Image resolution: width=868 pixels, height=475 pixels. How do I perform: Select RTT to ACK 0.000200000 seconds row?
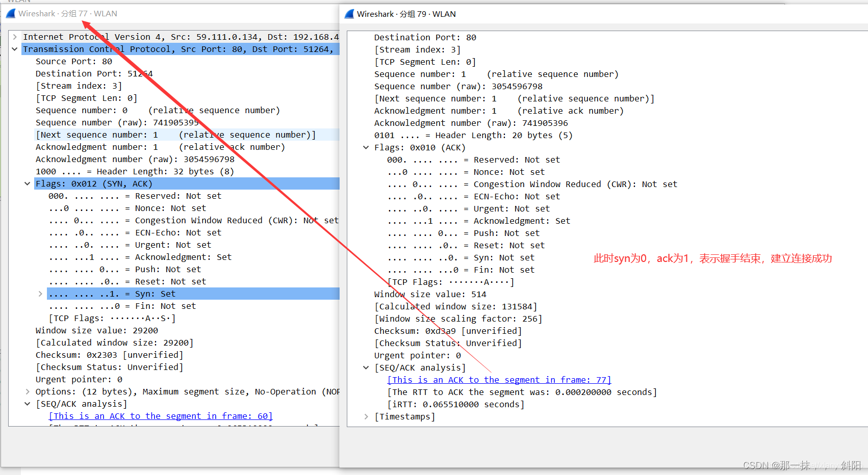pos(522,392)
